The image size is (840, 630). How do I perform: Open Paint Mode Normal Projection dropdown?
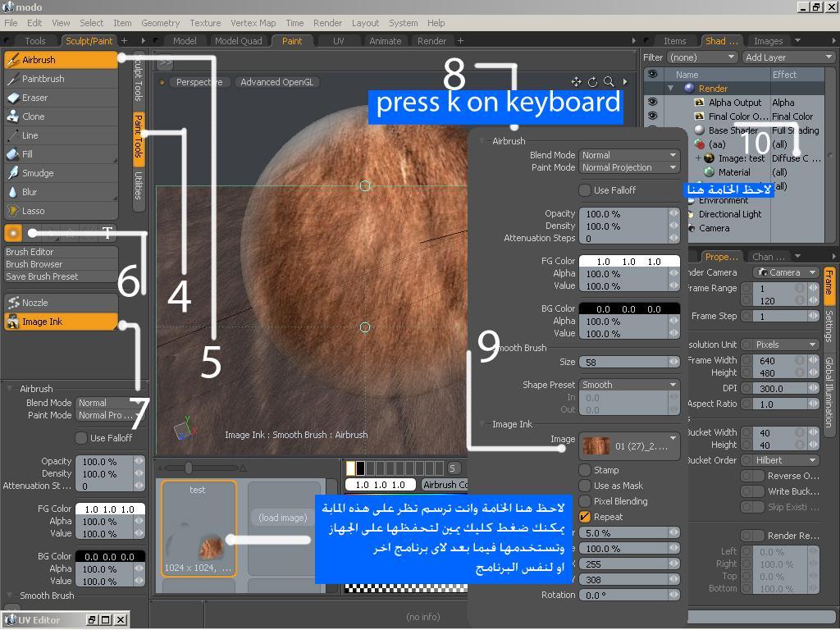[629, 167]
